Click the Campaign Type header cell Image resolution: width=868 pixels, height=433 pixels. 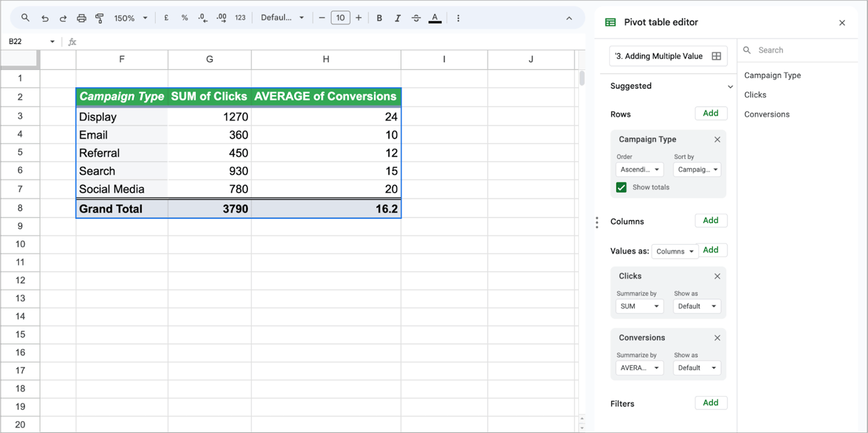pyautogui.click(x=122, y=97)
